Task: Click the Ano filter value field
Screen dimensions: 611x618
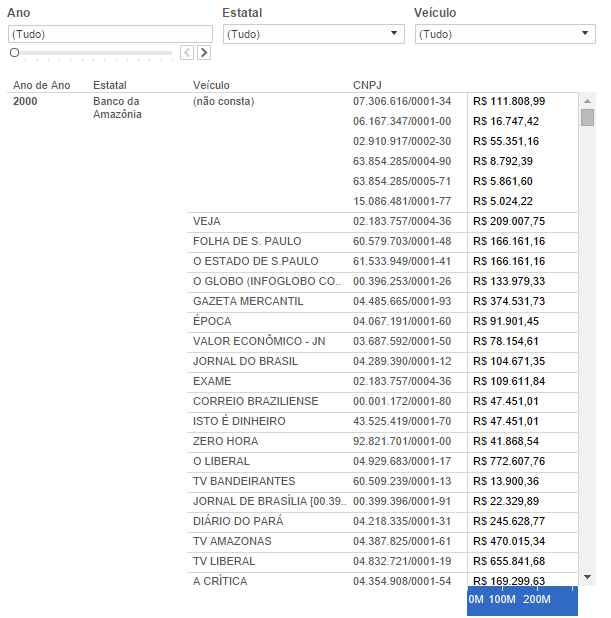Action: pyautogui.click(x=110, y=34)
